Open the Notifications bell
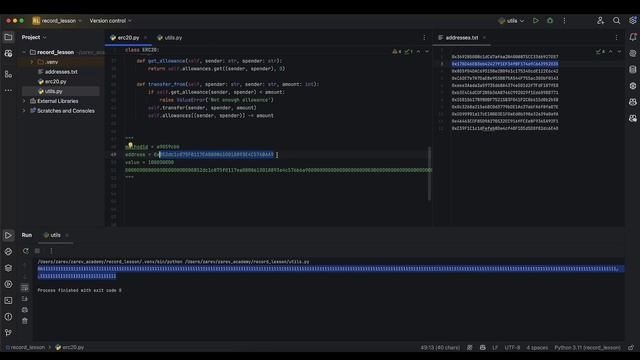This screenshot has height=360, width=640. pos(633,37)
